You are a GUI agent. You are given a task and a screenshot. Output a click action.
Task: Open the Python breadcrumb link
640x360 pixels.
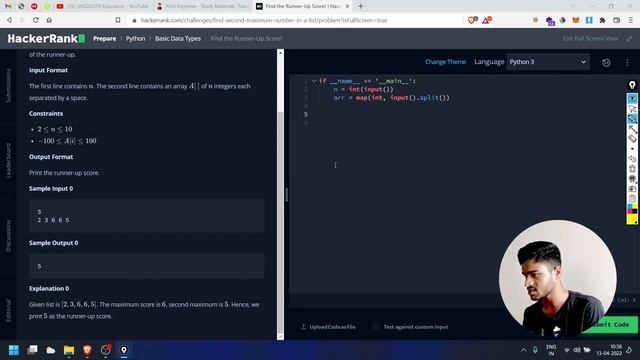tap(136, 38)
